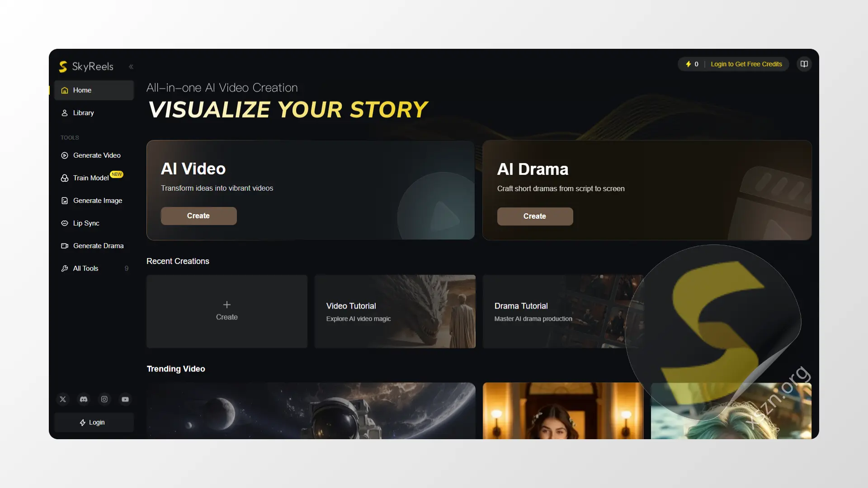The image size is (868, 488).
Task: Click the lightning credits icon
Action: (688, 64)
